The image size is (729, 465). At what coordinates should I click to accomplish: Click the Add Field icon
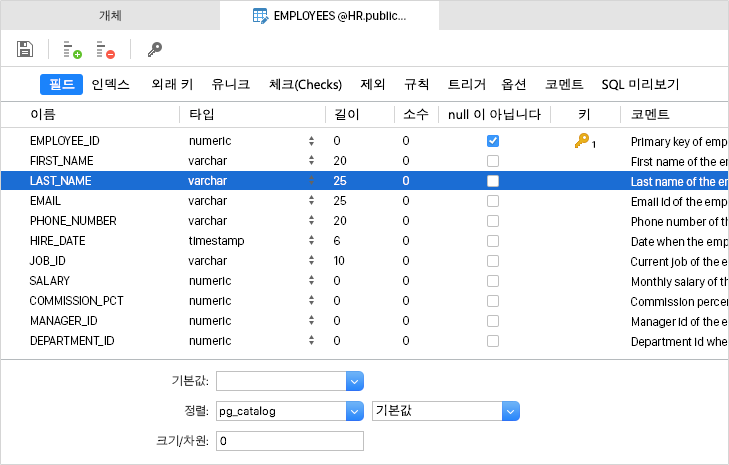pos(72,49)
